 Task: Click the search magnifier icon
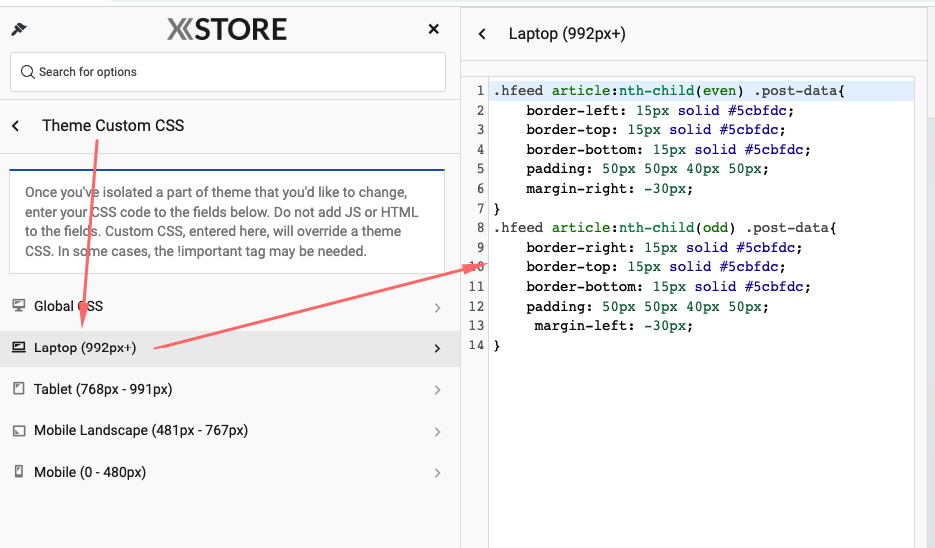(x=27, y=72)
